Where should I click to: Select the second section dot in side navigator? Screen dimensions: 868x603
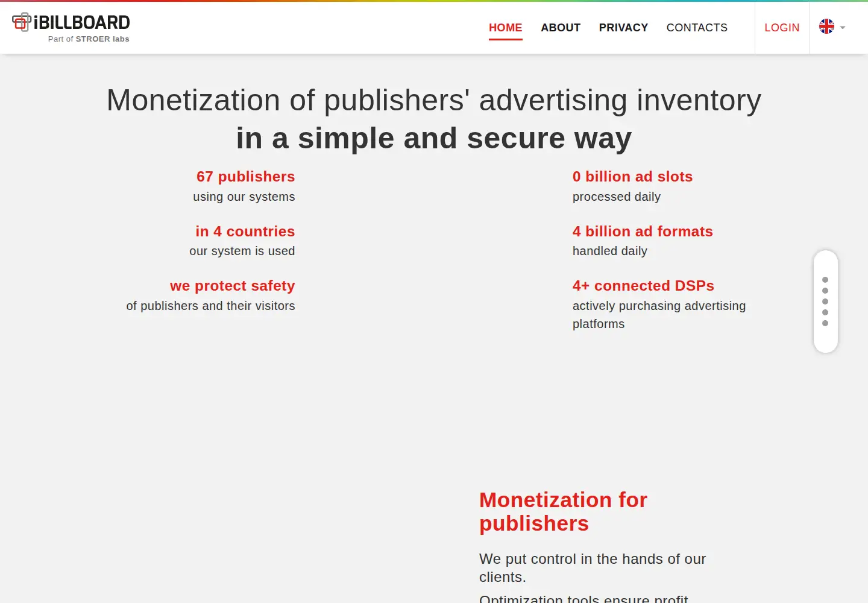click(x=825, y=291)
